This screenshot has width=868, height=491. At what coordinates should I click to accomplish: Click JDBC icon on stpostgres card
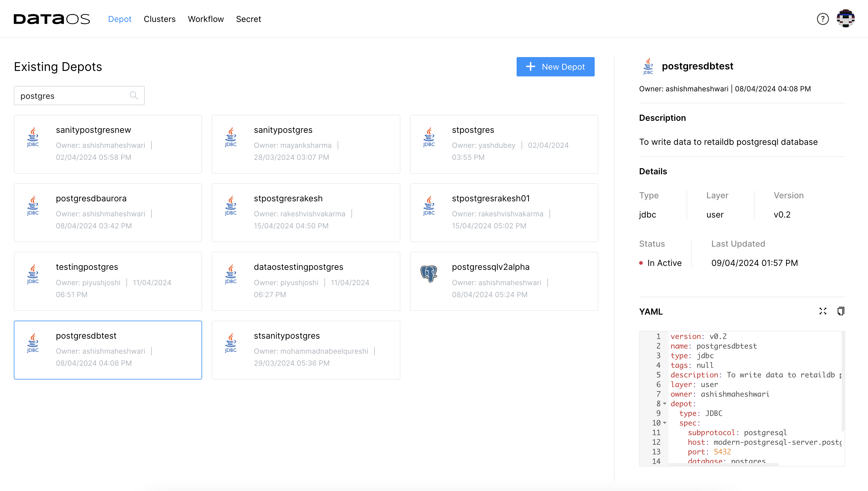[429, 137]
